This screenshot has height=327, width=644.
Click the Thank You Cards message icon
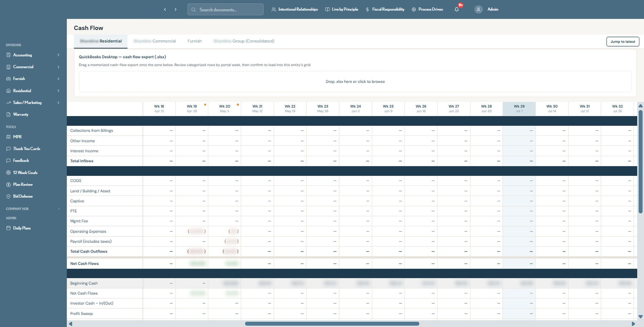pos(9,149)
